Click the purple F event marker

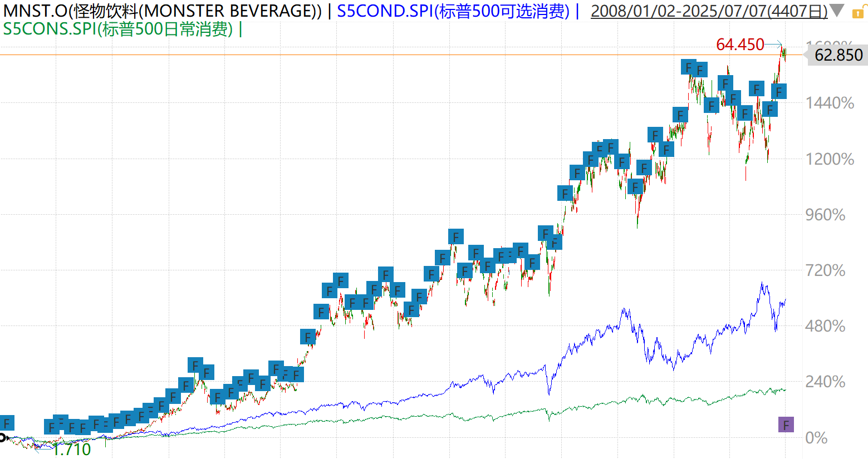click(x=786, y=425)
